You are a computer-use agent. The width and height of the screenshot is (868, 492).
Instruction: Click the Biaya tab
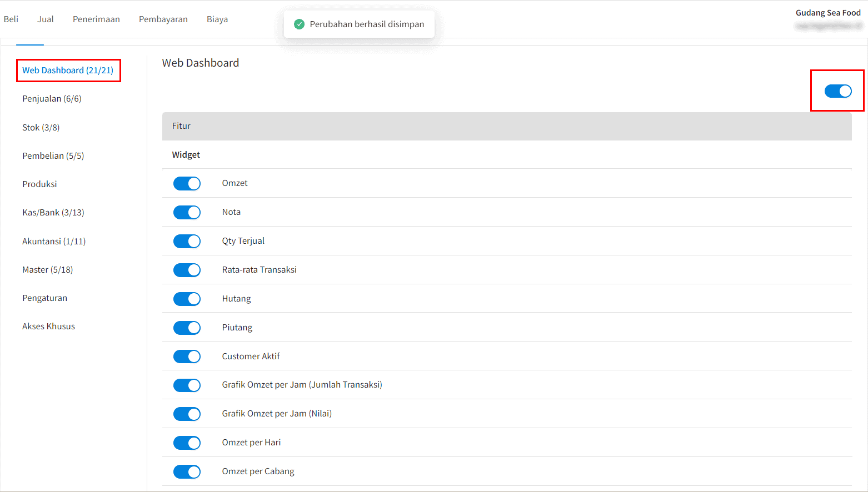click(217, 19)
